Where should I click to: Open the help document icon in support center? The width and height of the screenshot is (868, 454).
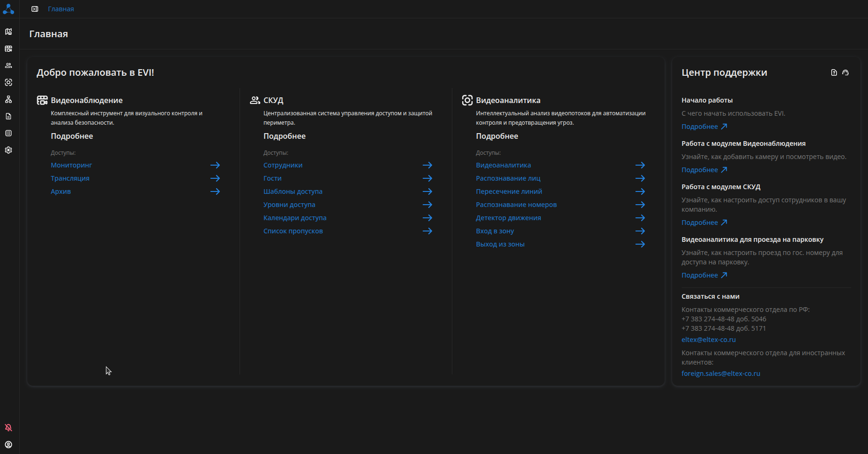point(834,72)
